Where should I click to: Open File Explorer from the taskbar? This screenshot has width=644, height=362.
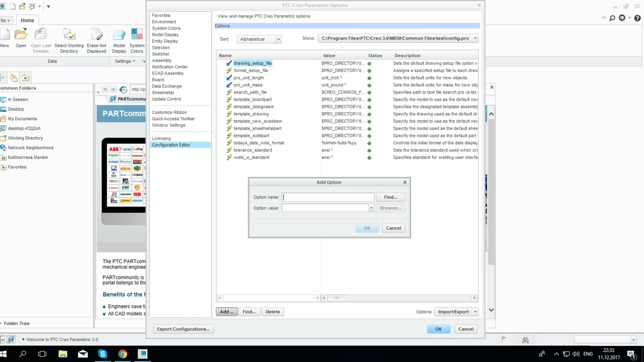click(x=62, y=354)
